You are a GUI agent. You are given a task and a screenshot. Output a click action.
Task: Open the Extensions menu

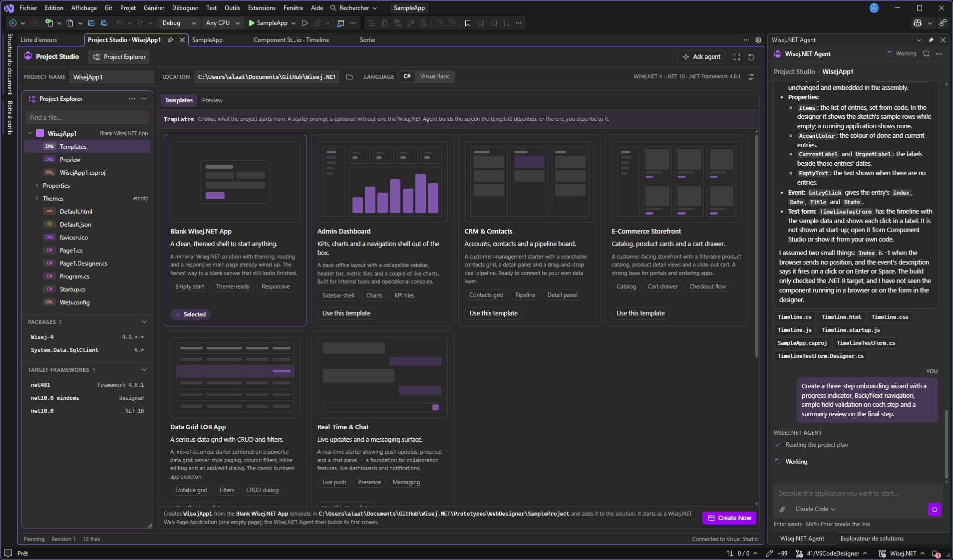[262, 8]
